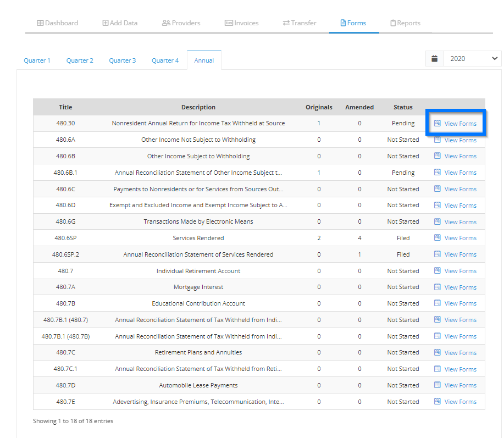Click the Reports clipboard icon

pyautogui.click(x=393, y=23)
